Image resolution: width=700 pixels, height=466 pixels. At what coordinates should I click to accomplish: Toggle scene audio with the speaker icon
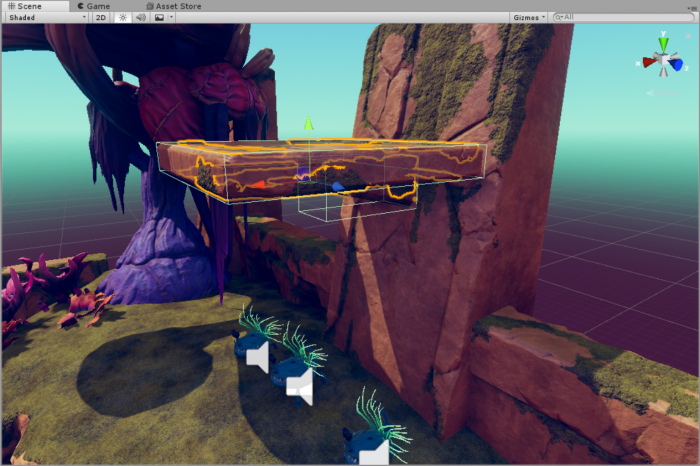click(140, 17)
